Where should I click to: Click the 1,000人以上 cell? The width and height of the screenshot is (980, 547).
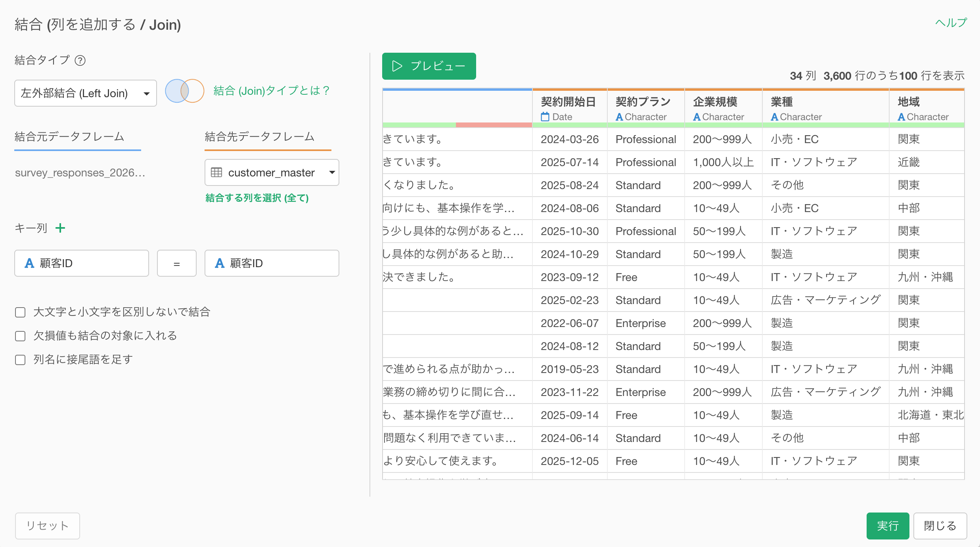click(724, 162)
